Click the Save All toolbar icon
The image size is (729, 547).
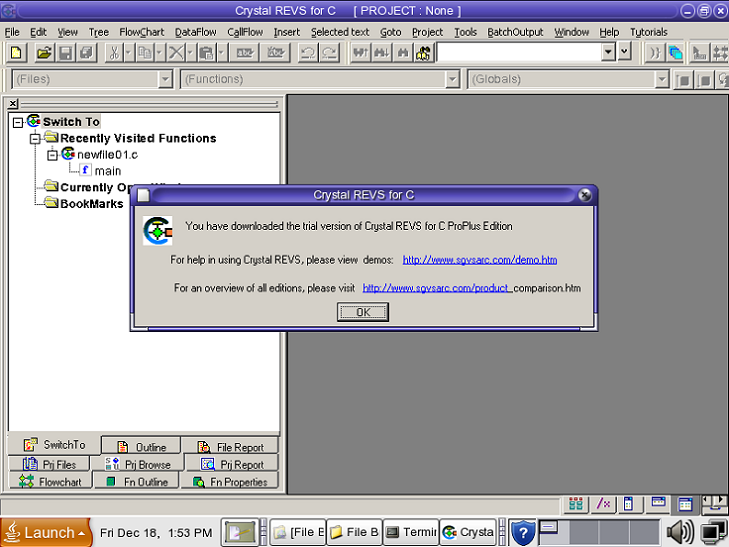(86, 53)
